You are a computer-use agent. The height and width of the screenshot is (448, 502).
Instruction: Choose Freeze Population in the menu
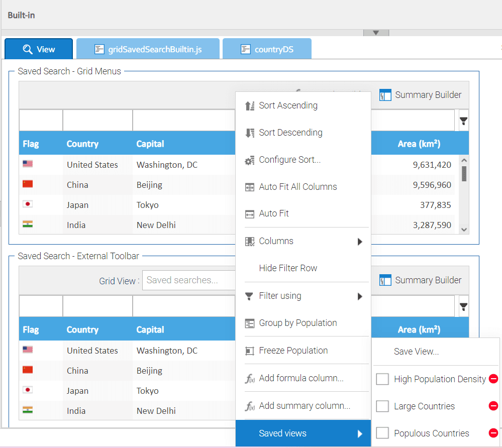tap(303, 351)
